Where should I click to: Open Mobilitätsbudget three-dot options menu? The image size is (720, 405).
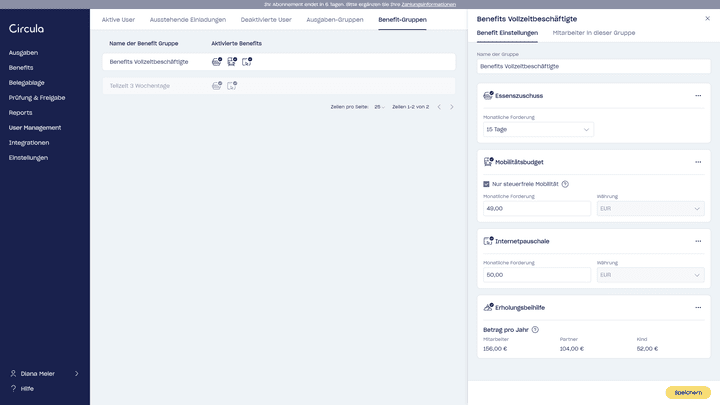(698, 162)
